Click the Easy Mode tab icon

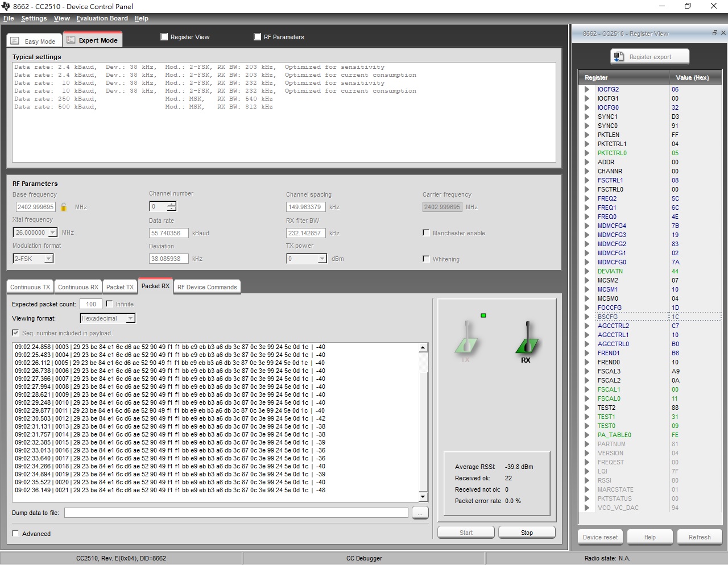pos(15,41)
